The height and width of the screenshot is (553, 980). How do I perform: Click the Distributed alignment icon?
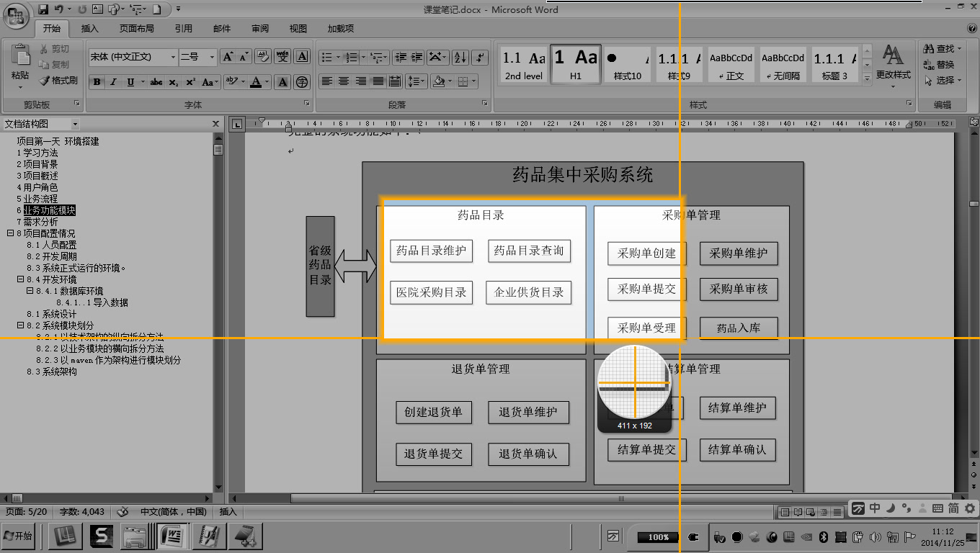396,81
